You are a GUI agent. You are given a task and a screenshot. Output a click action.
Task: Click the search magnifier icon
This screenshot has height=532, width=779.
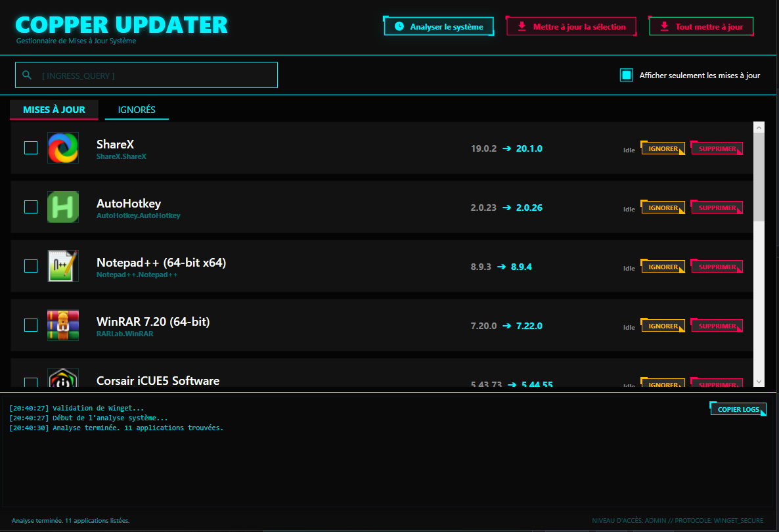pyautogui.click(x=28, y=75)
